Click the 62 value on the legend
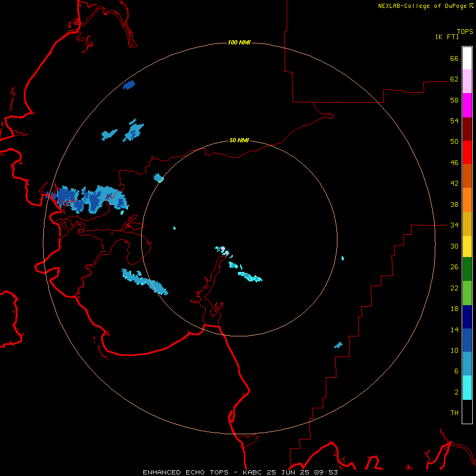 [454, 79]
